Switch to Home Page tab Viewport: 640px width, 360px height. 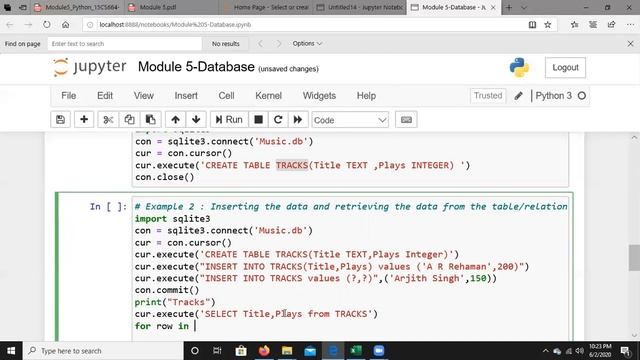[266, 7]
